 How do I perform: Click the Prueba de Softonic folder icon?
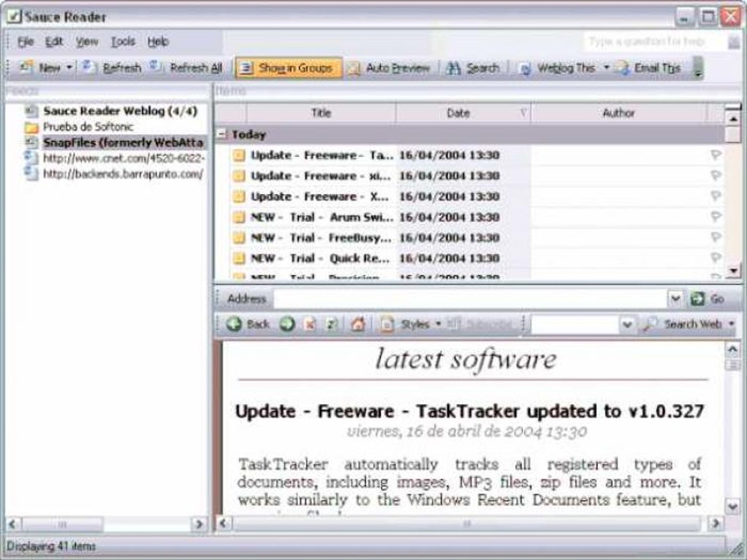tap(31, 127)
